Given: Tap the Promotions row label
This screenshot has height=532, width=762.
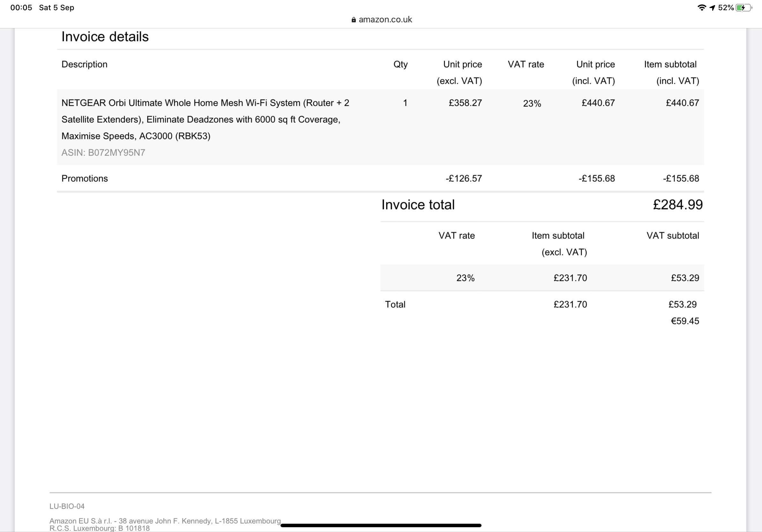Looking at the screenshot, I should coord(85,178).
